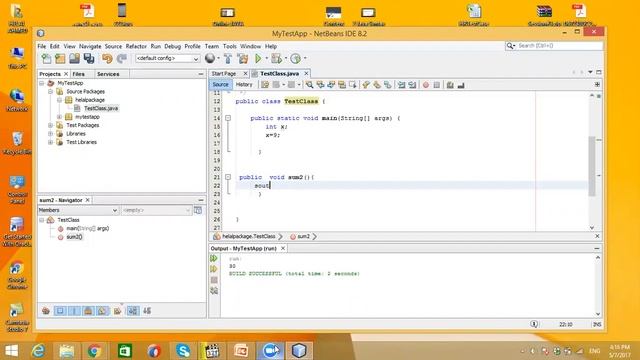This screenshot has width=640, height=360.
Task: Click the Save All toolbar icon
Action: (x=89, y=58)
